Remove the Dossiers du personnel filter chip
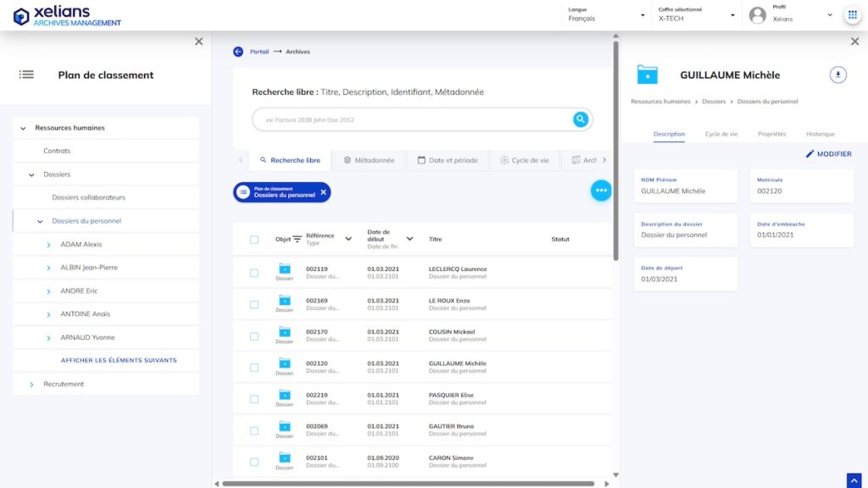The height and width of the screenshot is (488, 868). (323, 192)
